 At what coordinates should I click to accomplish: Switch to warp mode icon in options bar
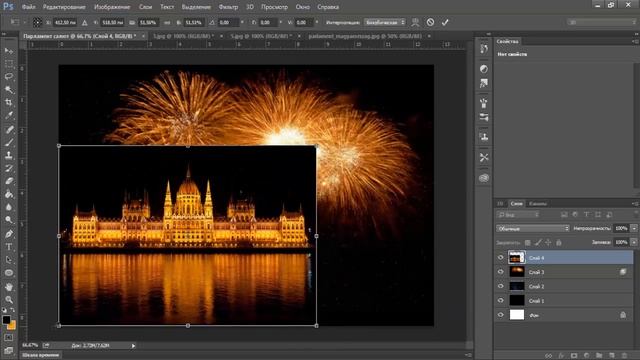click(x=415, y=22)
